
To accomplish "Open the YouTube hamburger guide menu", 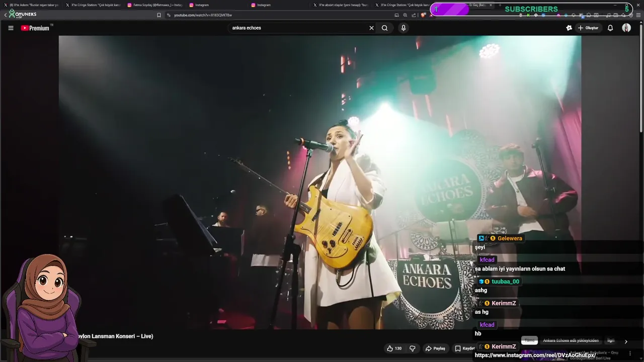I will [11, 28].
